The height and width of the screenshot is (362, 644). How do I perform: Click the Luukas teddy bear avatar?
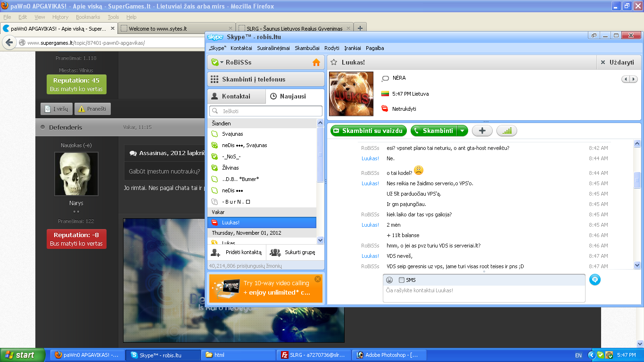[x=351, y=94]
